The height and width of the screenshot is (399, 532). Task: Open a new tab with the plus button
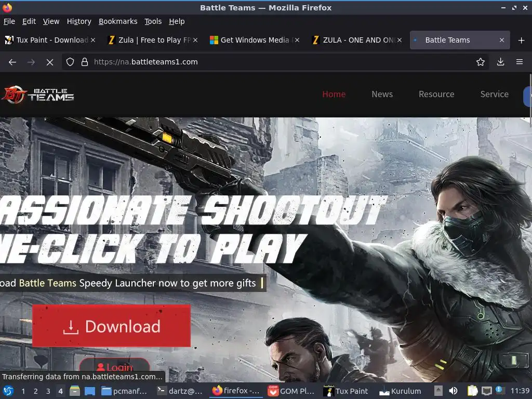point(522,41)
